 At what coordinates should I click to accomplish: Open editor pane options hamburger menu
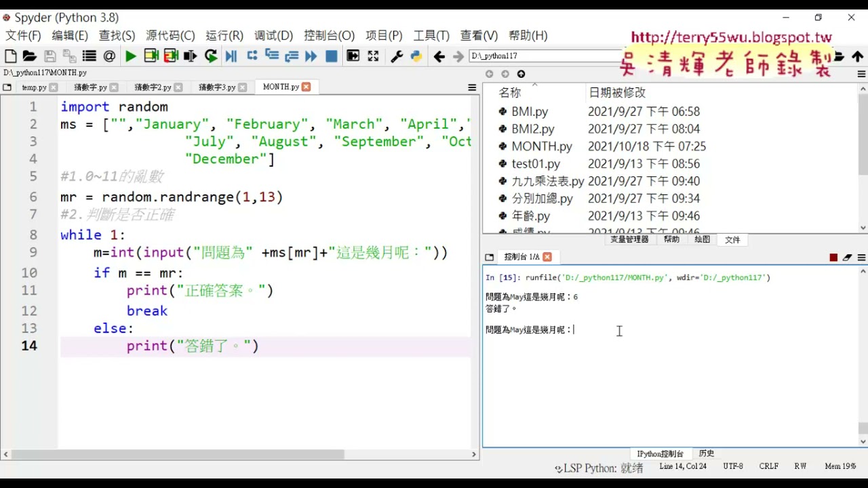[472, 87]
